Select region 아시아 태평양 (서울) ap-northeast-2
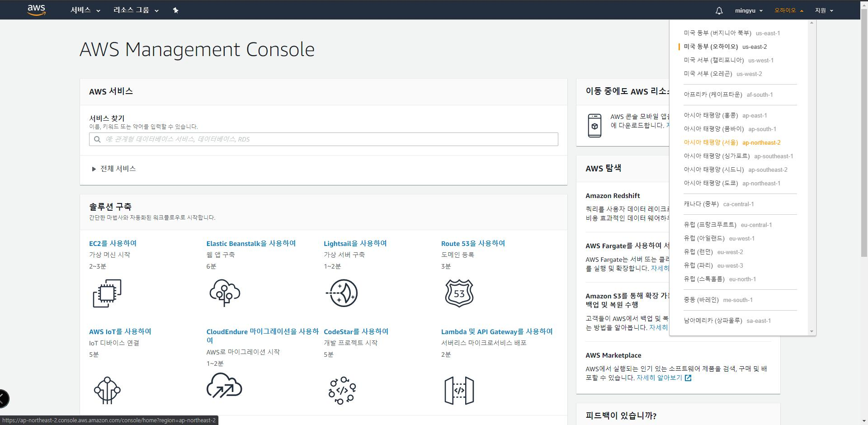Viewport: 868px width, 425px height. (x=732, y=142)
